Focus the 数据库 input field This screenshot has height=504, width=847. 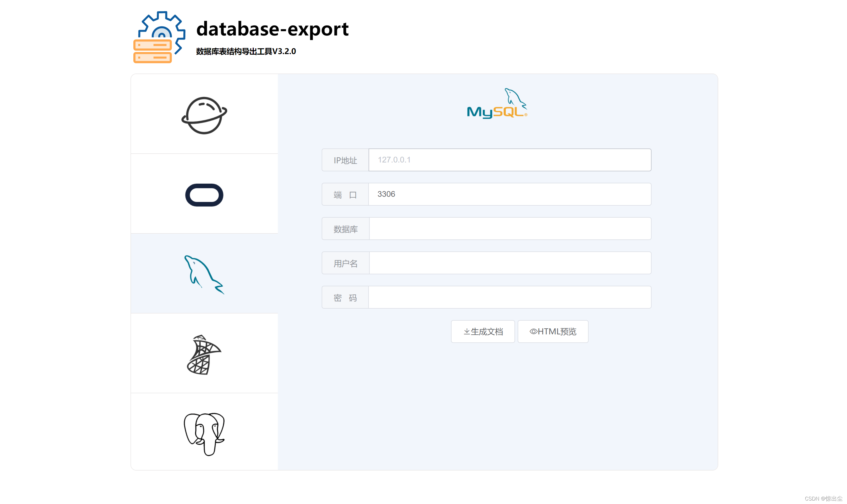point(510,229)
